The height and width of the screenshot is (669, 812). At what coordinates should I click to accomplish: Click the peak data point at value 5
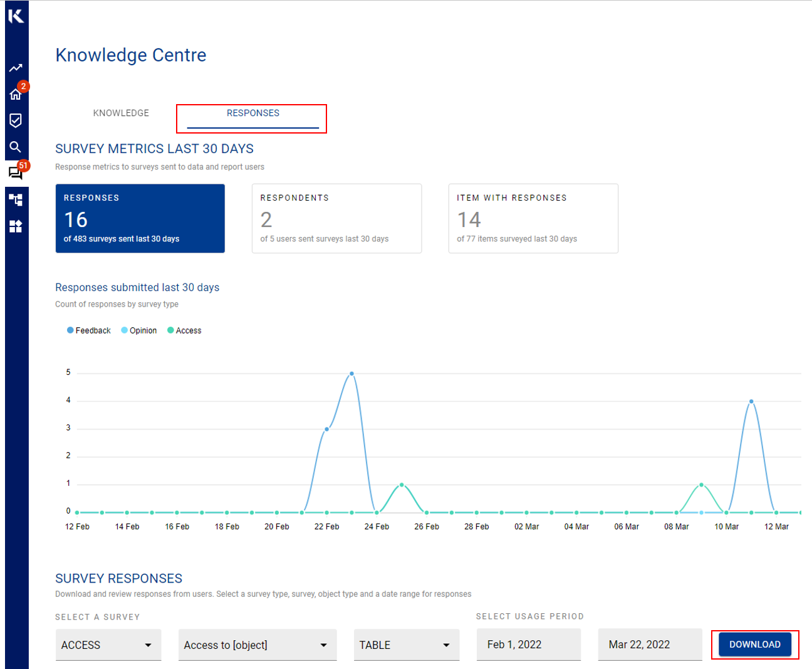pos(351,374)
